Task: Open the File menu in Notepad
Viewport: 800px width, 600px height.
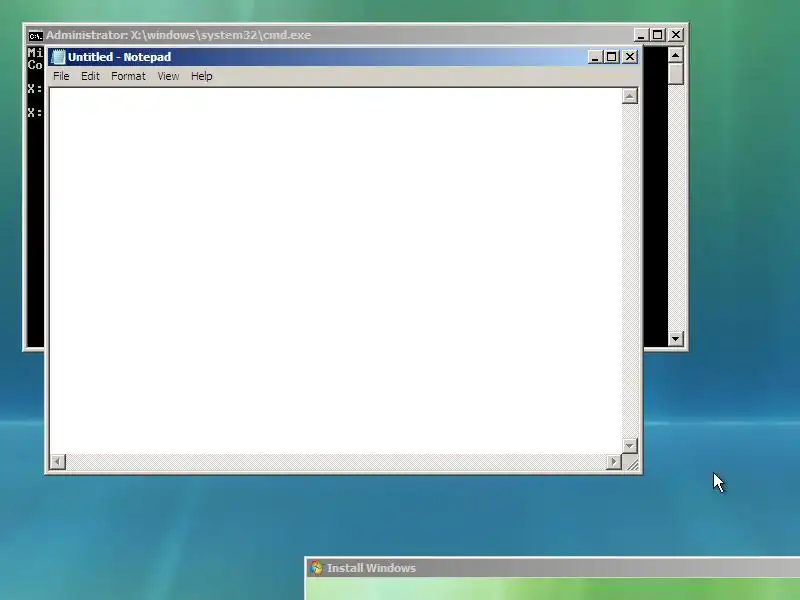Action: (61, 76)
